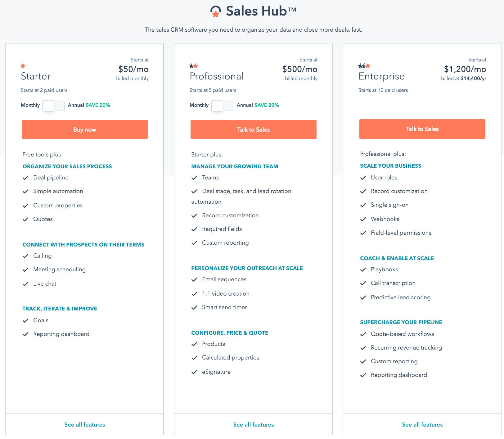Click the TRACK, ITERATE & IMPROVE heading
This screenshot has height=439, width=504.
tap(60, 309)
